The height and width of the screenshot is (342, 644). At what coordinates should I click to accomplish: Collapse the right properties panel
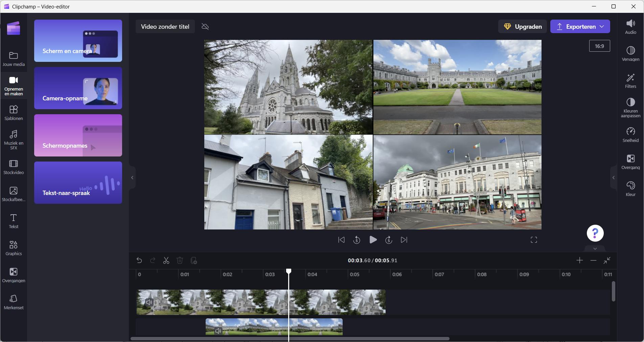coord(613,178)
